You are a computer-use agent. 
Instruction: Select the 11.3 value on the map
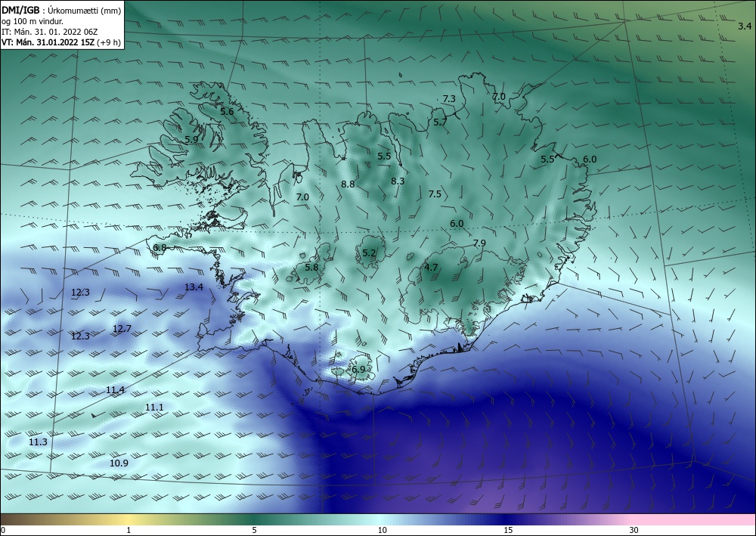[38, 442]
